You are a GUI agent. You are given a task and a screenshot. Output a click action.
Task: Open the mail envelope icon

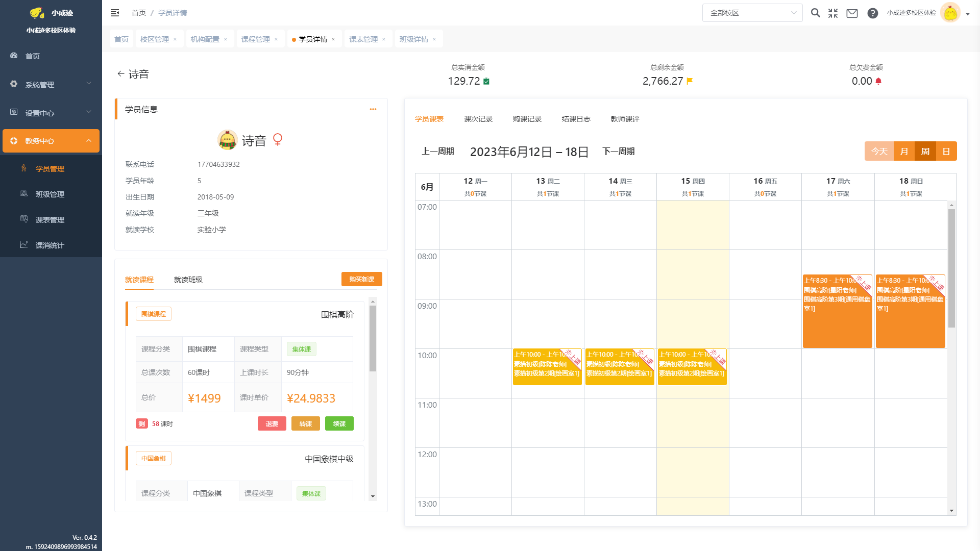(x=852, y=13)
